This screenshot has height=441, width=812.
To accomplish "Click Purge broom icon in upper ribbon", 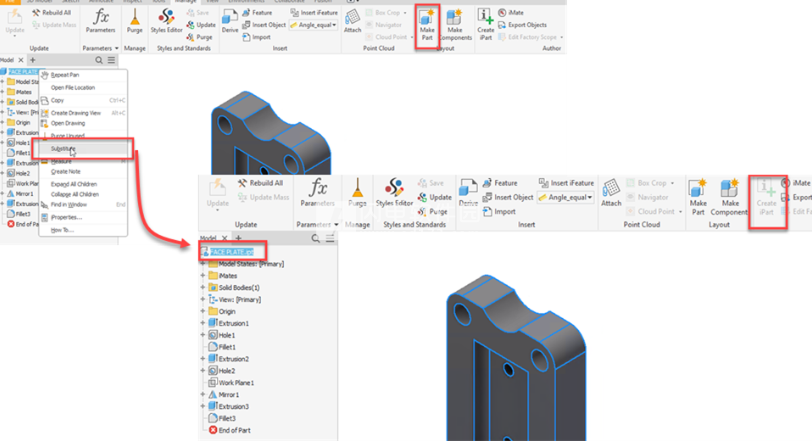I will click(x=135, y=22).
